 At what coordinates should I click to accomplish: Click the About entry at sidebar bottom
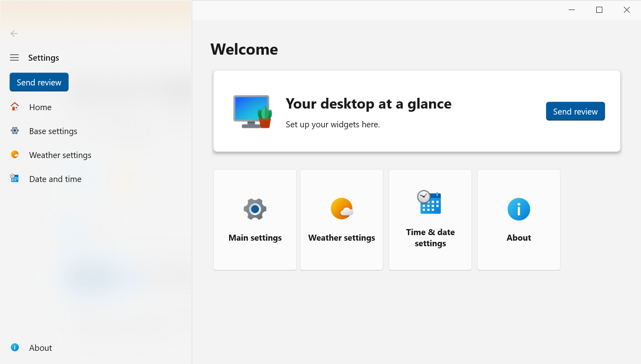tap(40, 348)
